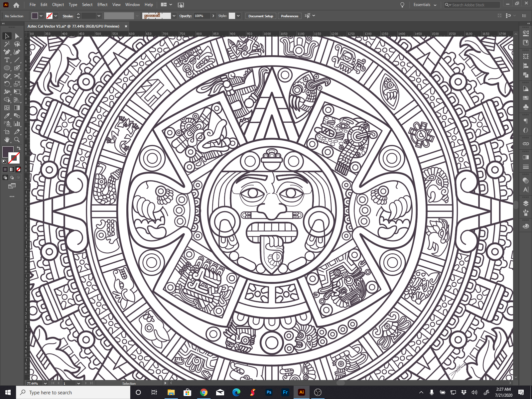The image size is (532, 399).
Task: Switch paint mode to Gradient
Action: coord(12,169)
